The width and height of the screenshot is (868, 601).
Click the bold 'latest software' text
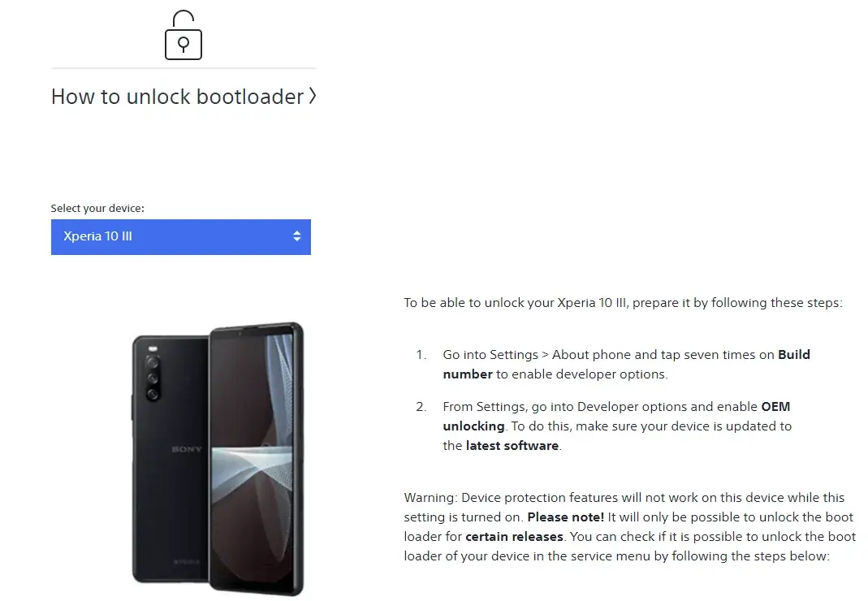(x=513, y=445)
